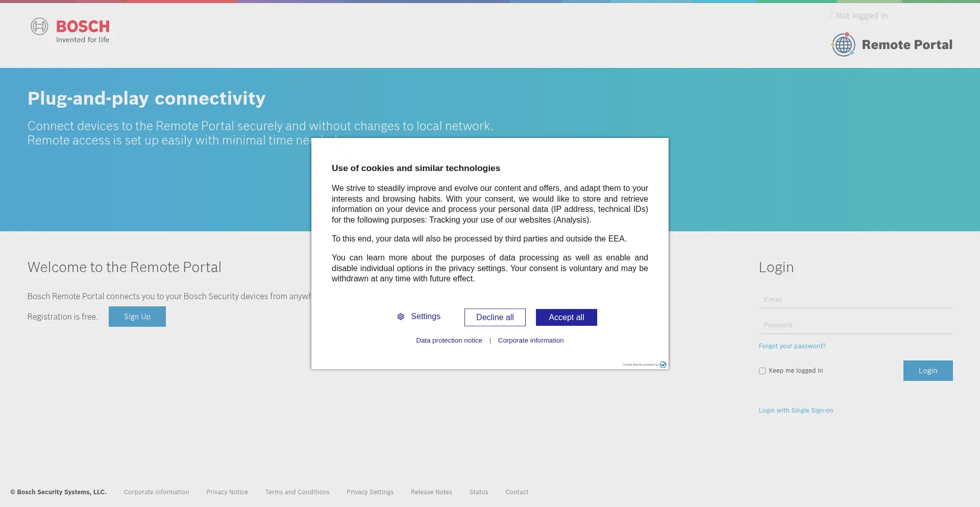This screenshot has height=507, width=980.
Task: Click the Remote Portal globe icon
Action: (x=843, y=44)
